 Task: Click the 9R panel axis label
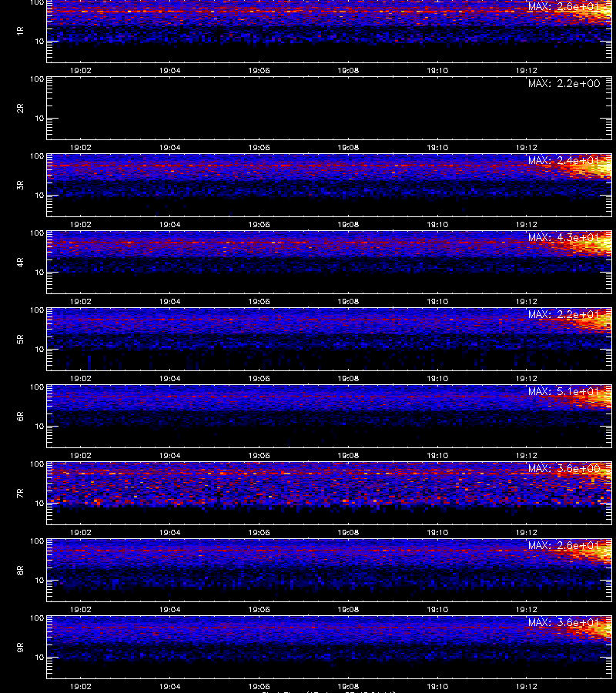click(20, 648)
